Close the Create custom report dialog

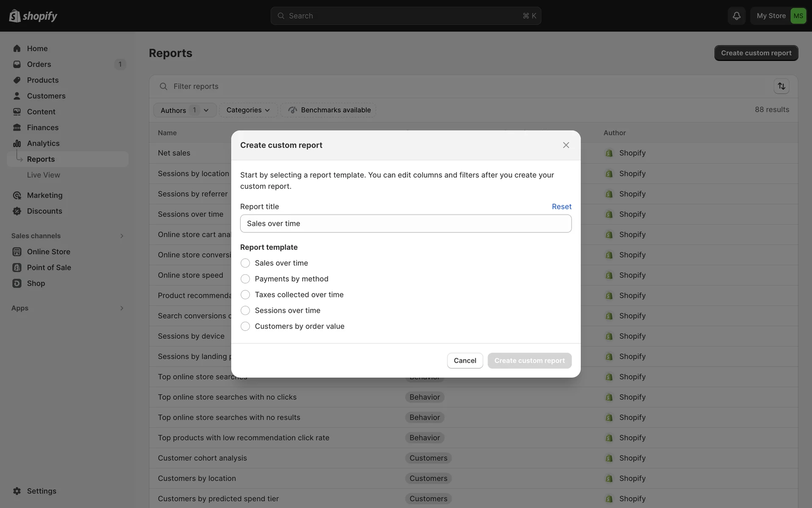tap(566, 145)
